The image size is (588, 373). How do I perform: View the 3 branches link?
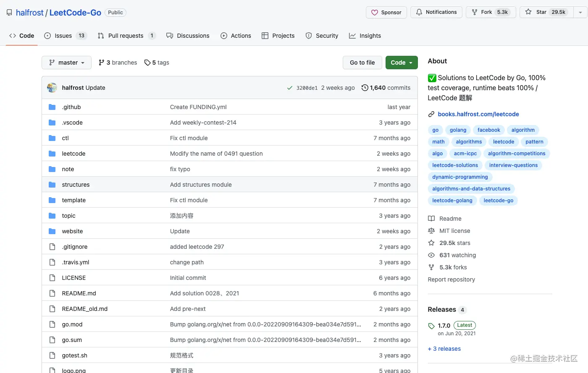coord(118,63)
